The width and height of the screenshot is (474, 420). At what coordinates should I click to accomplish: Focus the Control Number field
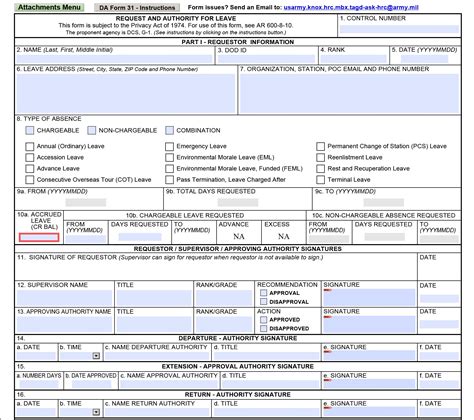(399, 29)
